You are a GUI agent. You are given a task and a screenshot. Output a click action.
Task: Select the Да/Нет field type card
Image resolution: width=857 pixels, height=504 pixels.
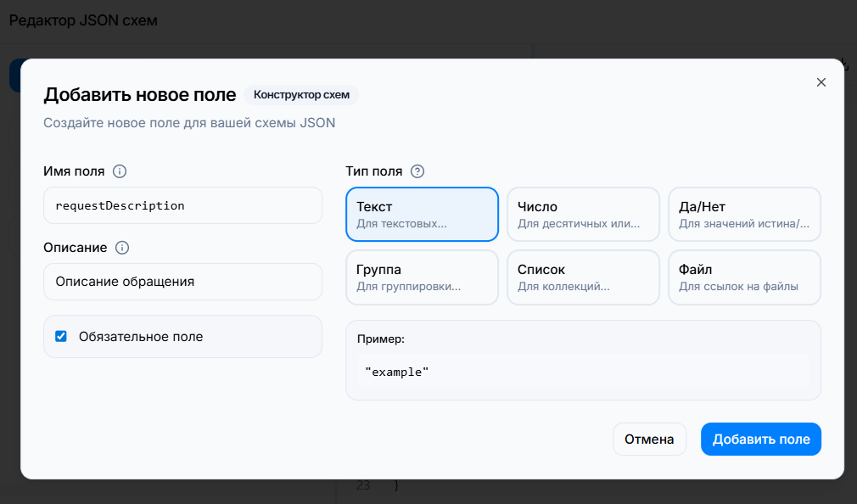tap(744, 214)
